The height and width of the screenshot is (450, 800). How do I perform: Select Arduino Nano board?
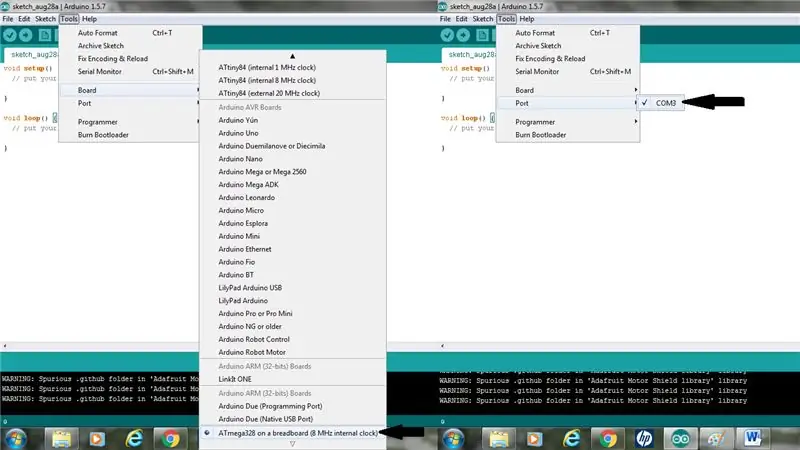[293, 159]
